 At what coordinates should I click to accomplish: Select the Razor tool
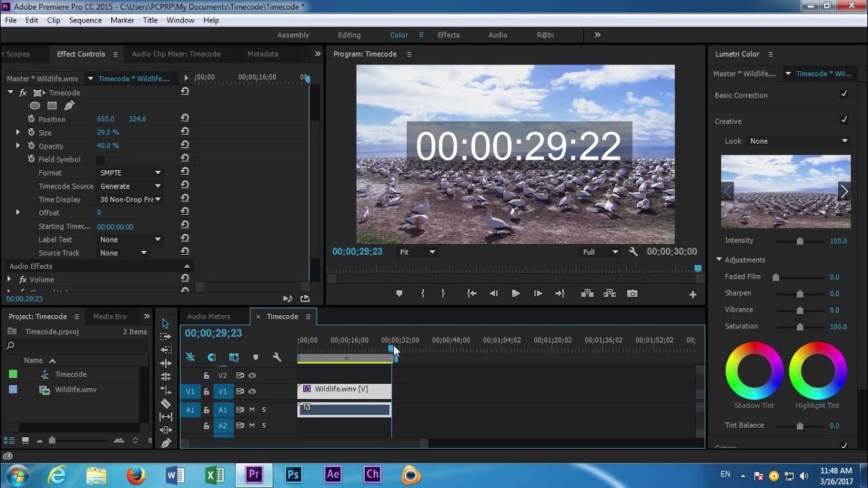click(x=165, y=403)
